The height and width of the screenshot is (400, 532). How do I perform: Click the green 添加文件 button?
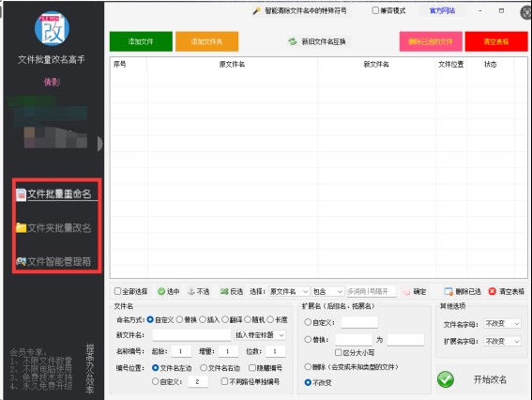pyautogui.click(x=141, y=41)
